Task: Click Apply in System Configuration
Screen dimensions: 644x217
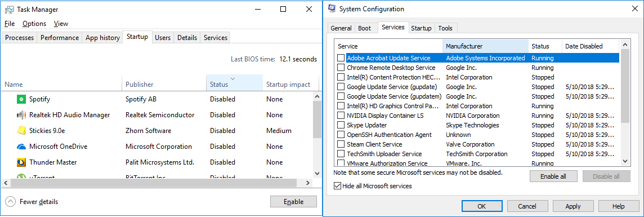Action: 573,206
